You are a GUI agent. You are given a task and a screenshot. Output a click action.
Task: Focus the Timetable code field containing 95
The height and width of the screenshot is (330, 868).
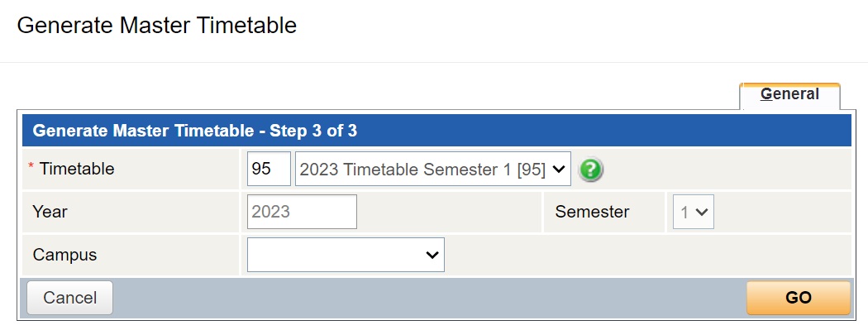point(269,169)
